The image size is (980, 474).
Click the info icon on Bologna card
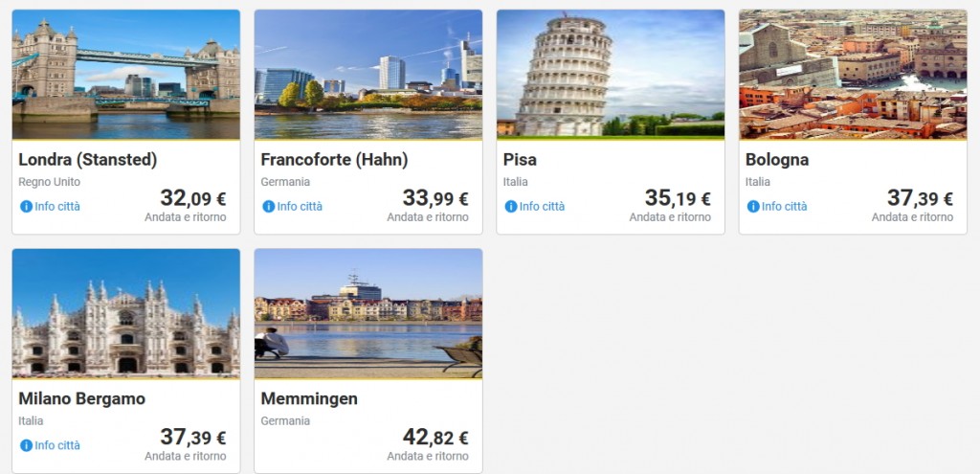[x=752, y=207]
